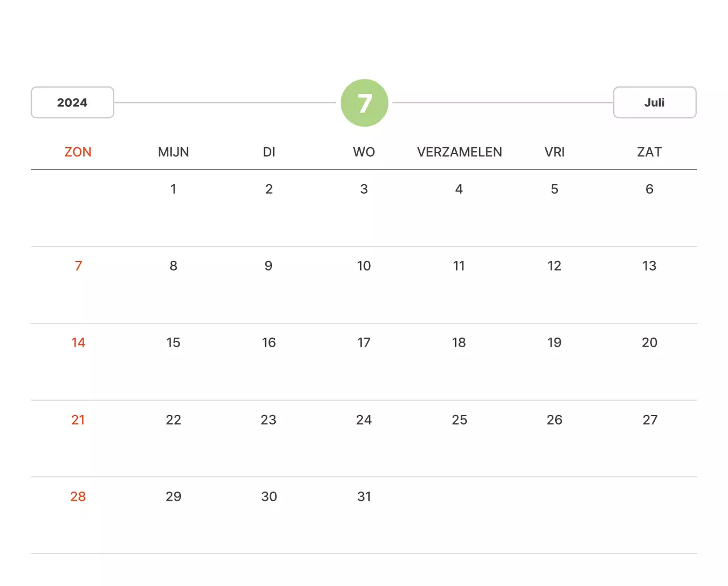Open the 2024 year selector
This screenshot has width=728, height=586.
pyautogui.click(x=72, y=103)
